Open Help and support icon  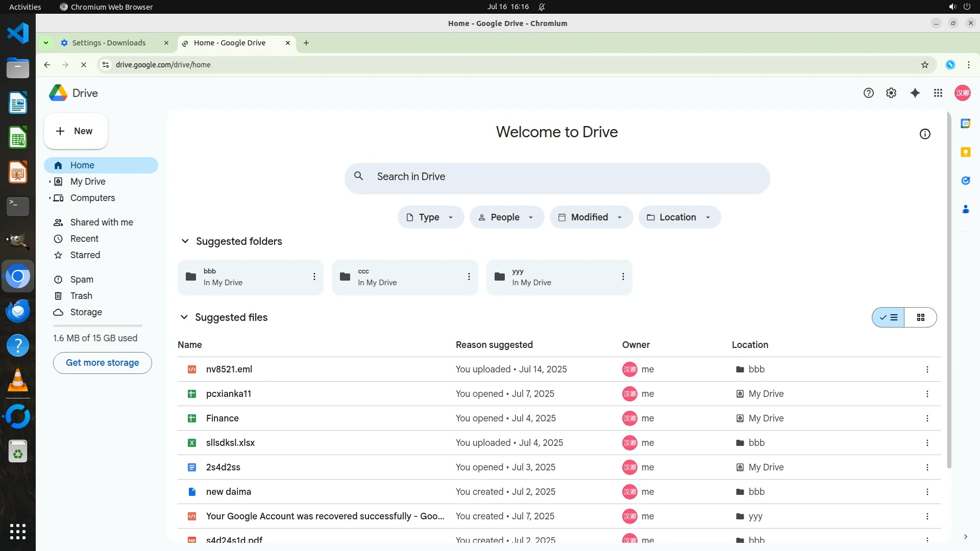868,93
